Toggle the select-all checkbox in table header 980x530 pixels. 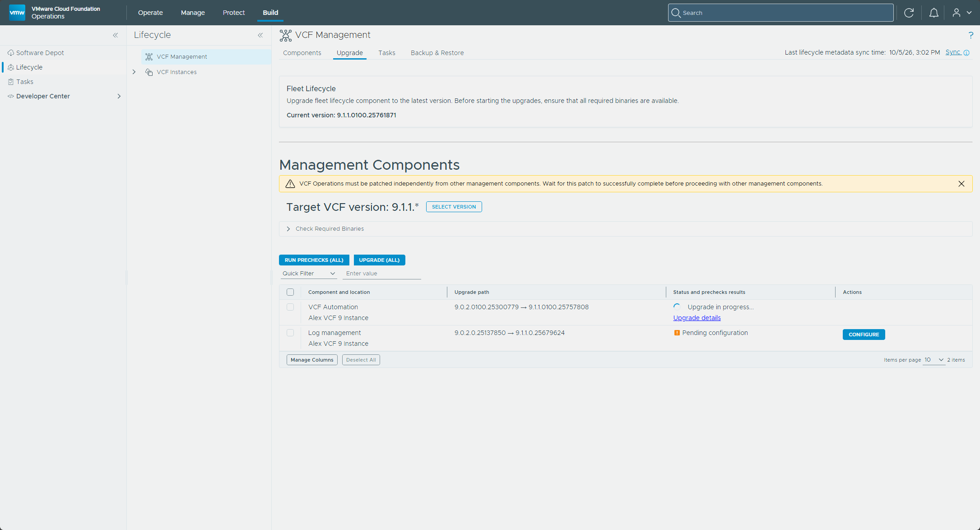point(290,292)
